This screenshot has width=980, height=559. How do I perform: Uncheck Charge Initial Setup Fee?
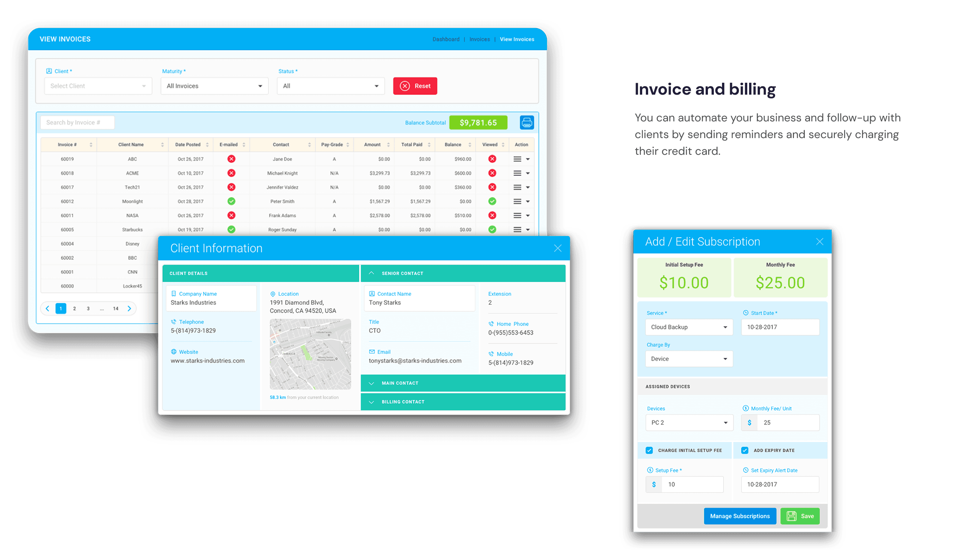649,450
